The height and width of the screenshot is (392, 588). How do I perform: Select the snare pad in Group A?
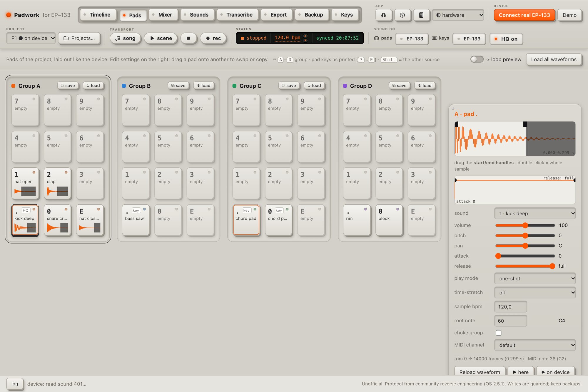57,220
